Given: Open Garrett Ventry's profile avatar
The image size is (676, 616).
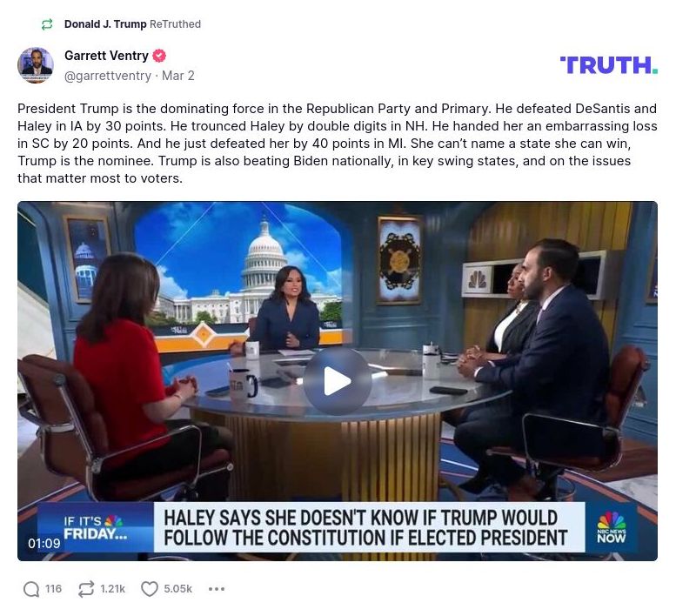Looking at the screenshot, I should coord(36,65).
